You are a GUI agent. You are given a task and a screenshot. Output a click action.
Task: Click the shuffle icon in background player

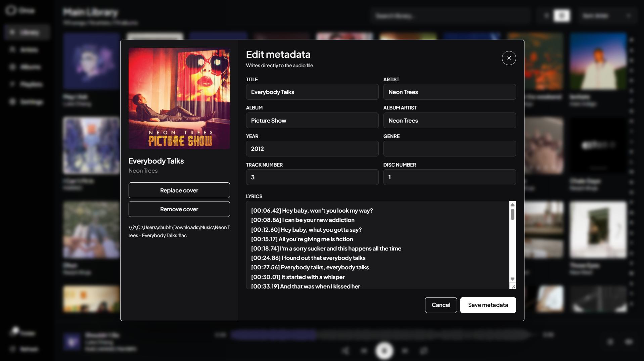point(345,351)
